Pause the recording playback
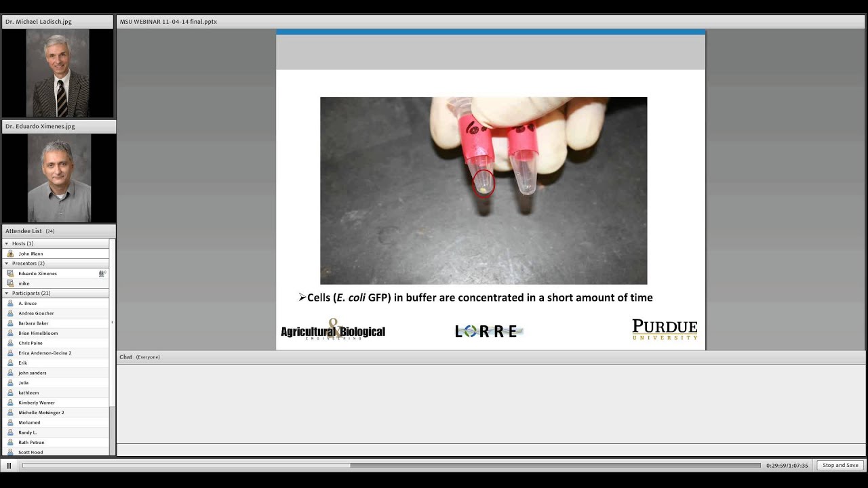The image size is (868, 488). pos(9,466)
